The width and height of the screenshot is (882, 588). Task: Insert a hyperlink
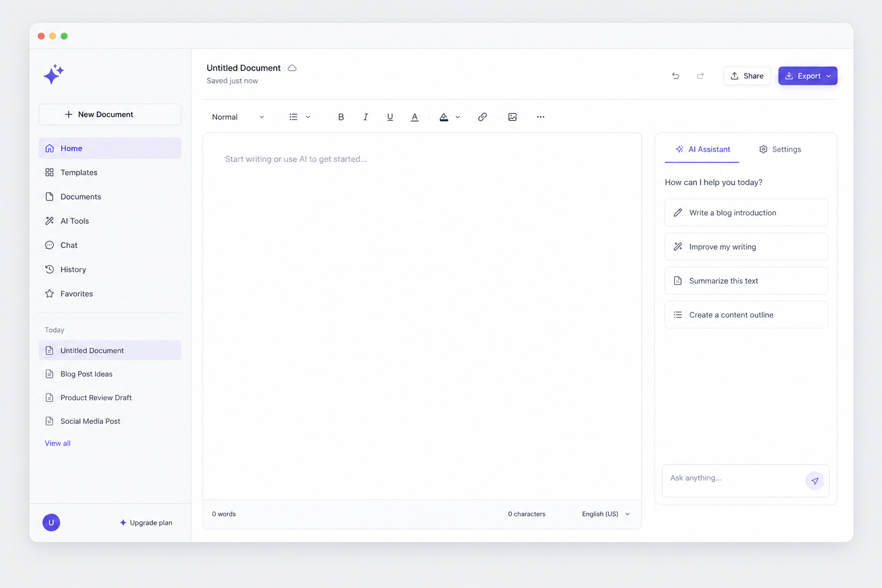click(x=482, y=117)
